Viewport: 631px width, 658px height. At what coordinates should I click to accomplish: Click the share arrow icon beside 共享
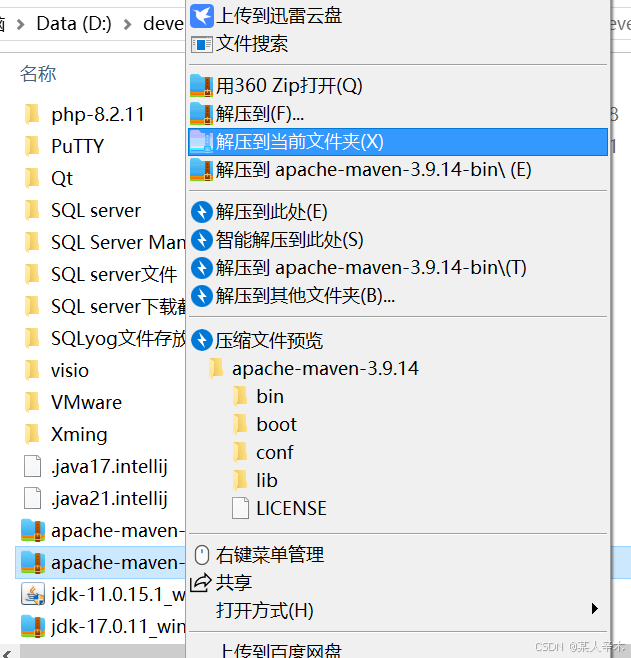tap(201, 582)
